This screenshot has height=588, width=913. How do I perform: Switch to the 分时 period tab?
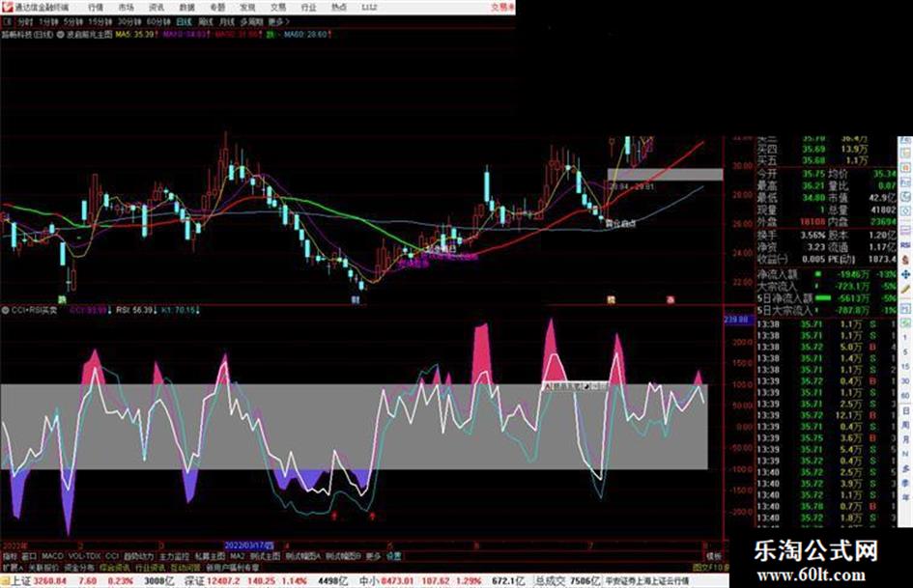24,21
